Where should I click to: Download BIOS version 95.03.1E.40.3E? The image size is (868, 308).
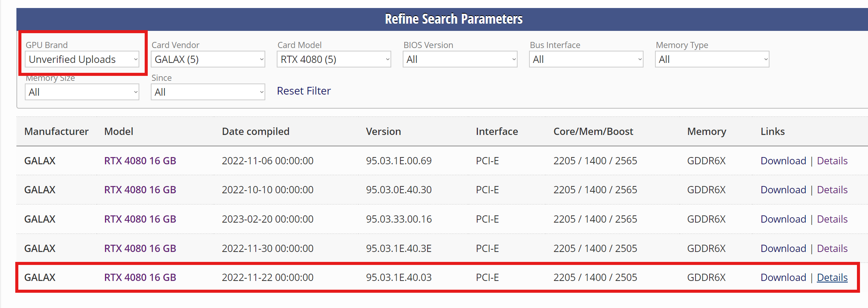783,249
